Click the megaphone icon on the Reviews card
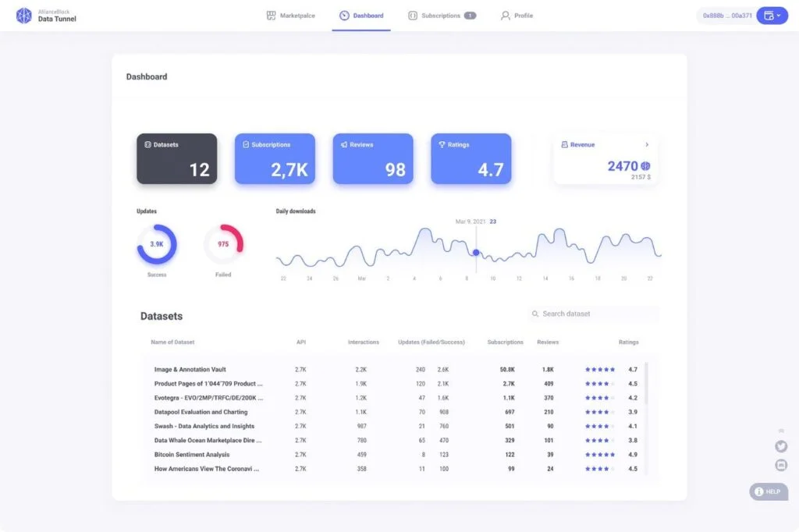799x532 pixels. point(343,144)
